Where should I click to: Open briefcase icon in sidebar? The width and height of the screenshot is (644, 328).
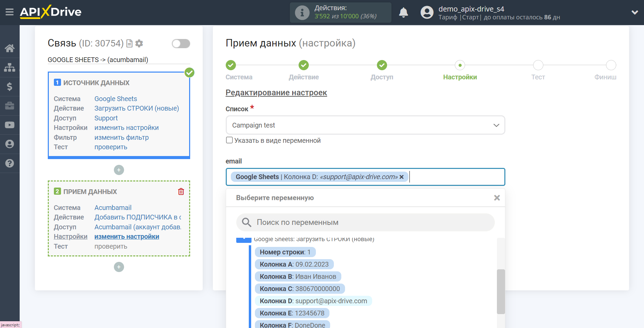pyautogui.click(x=9, y=106)
